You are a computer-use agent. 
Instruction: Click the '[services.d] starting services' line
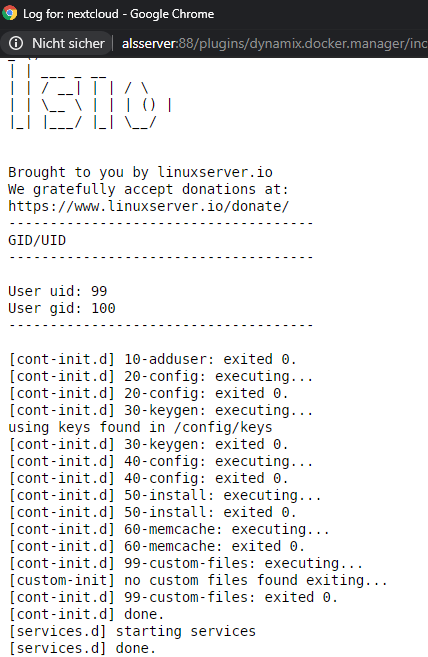point(132,631)
